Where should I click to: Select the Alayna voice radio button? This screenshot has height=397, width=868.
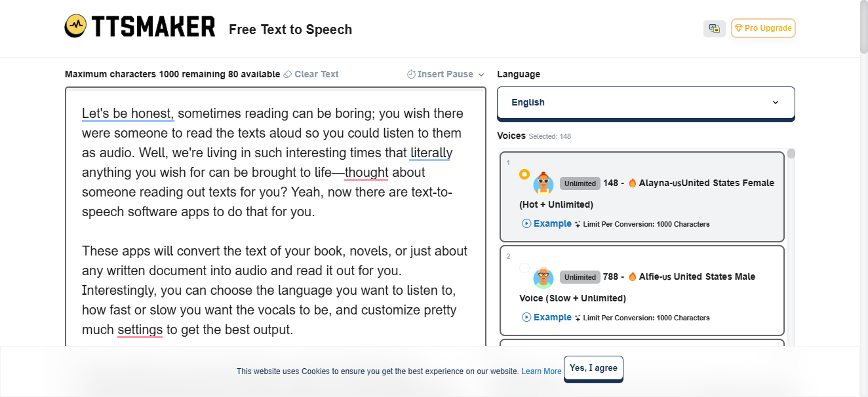pos(524,174)
